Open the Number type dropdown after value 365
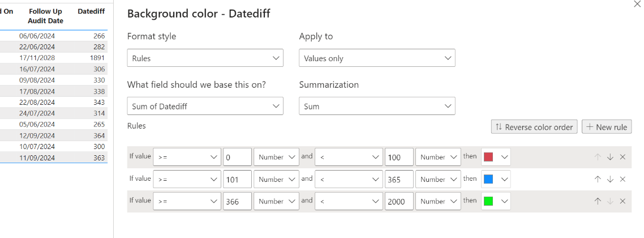Image resolution: width=644 pixels, height=238 pixels. click(x=438, y=179)
